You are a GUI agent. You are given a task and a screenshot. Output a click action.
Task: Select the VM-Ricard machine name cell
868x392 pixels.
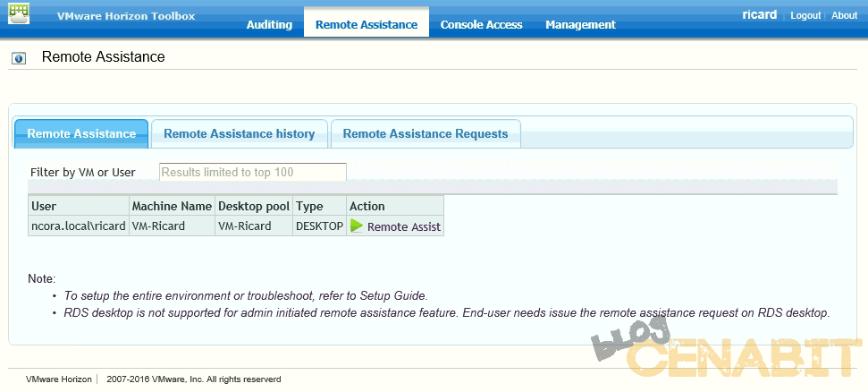point(172,226)
